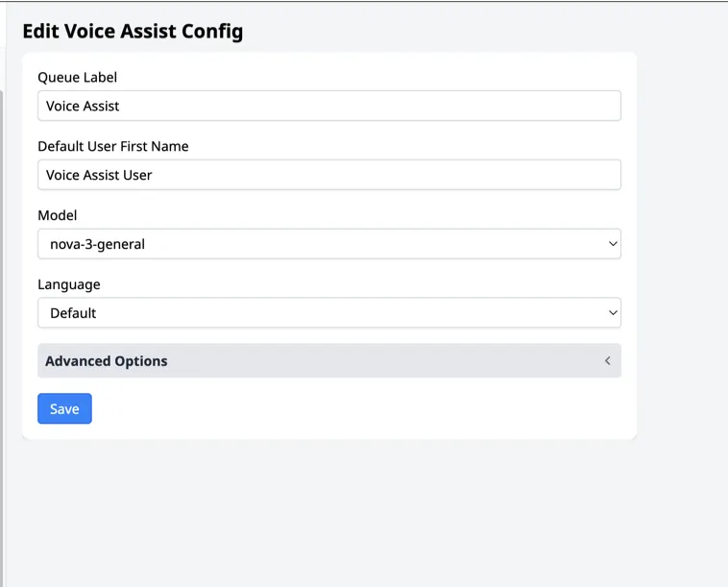728x587 pixels.
Task: Click the 'Default User First Name' label
Action: 112,146
